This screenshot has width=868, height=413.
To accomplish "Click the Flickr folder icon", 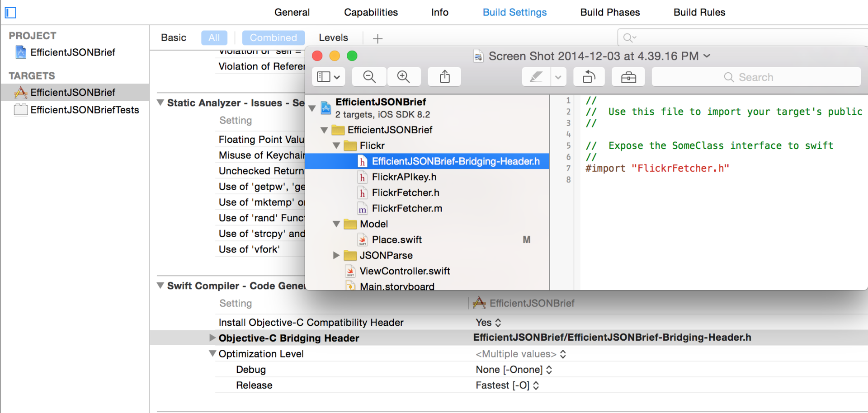I will 350,145.
